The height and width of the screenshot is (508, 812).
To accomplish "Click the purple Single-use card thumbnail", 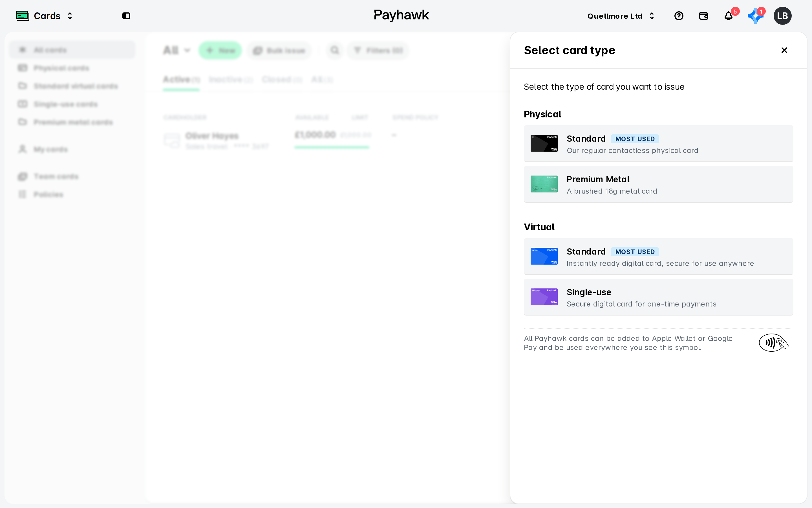I will pos(544,297).
